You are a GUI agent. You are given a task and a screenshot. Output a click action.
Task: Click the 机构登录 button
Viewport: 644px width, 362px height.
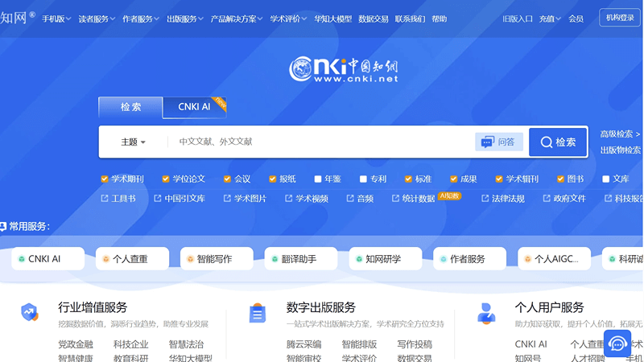(620, 18)
